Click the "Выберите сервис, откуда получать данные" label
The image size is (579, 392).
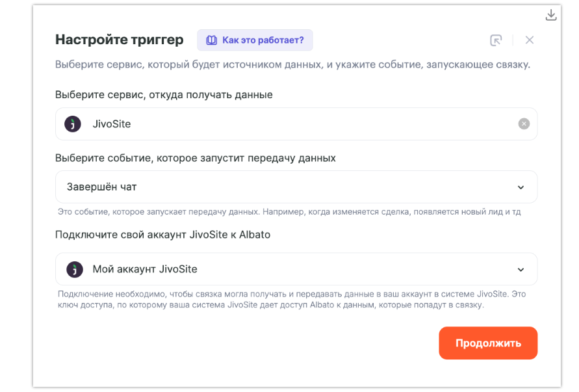click(x=164, y=95)
